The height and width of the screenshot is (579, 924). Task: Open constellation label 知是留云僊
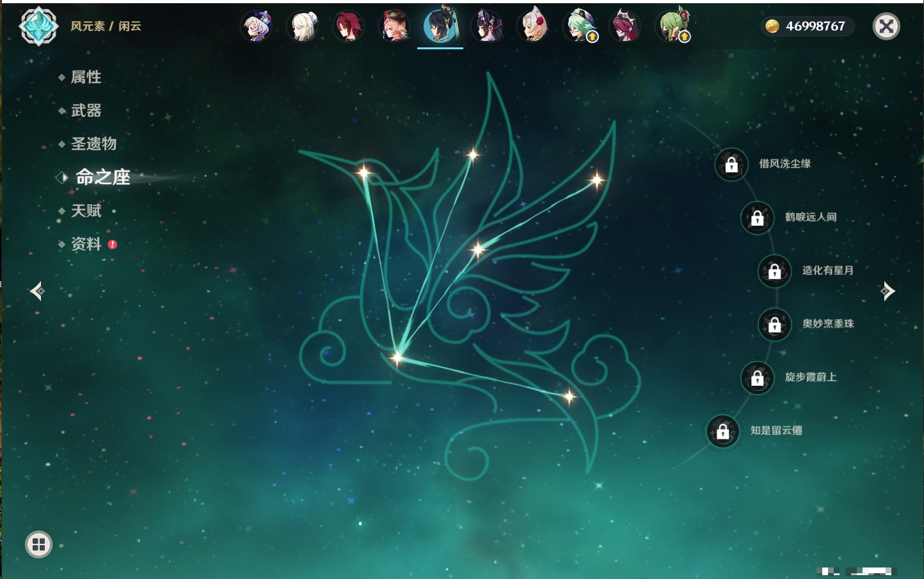tap(776, 431)
